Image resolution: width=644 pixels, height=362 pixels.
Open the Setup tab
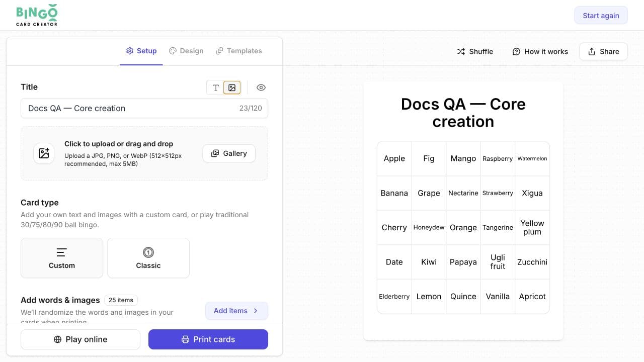[x=141, y=51]
